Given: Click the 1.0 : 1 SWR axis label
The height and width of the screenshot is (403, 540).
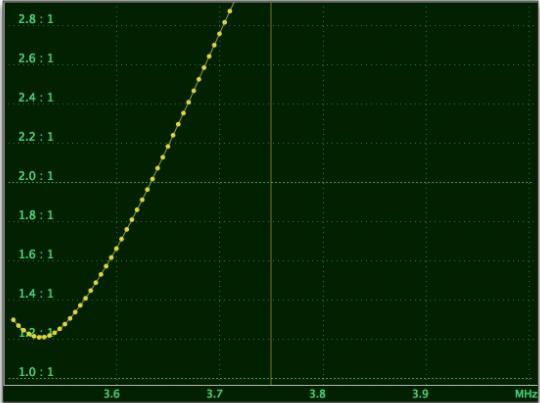Looking at the screenshot, I should 36,372.
